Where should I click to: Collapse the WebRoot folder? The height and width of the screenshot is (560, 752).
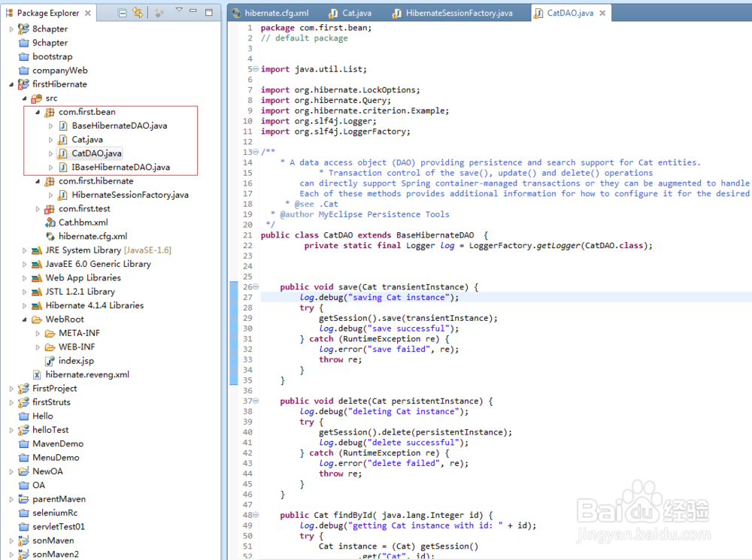(x=25, y=319)
